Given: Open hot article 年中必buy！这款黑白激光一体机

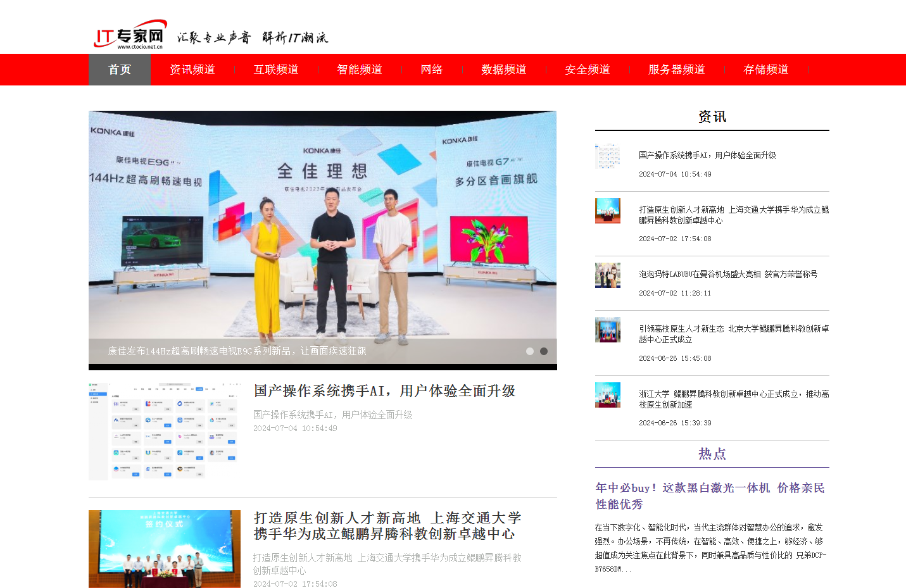Looking at the screenshot, I should click(x=710, y=496).
